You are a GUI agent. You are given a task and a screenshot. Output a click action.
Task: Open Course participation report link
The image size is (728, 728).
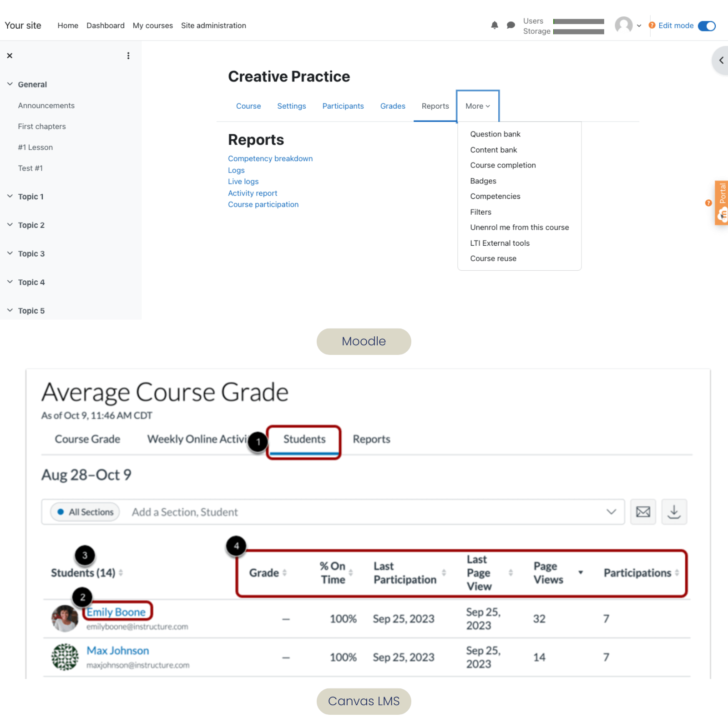[263, 205]
